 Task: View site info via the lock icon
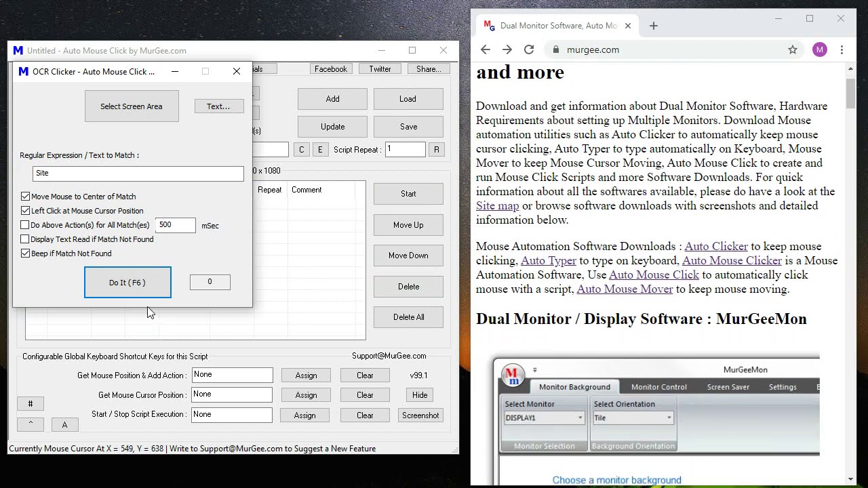tap(556, 49)
